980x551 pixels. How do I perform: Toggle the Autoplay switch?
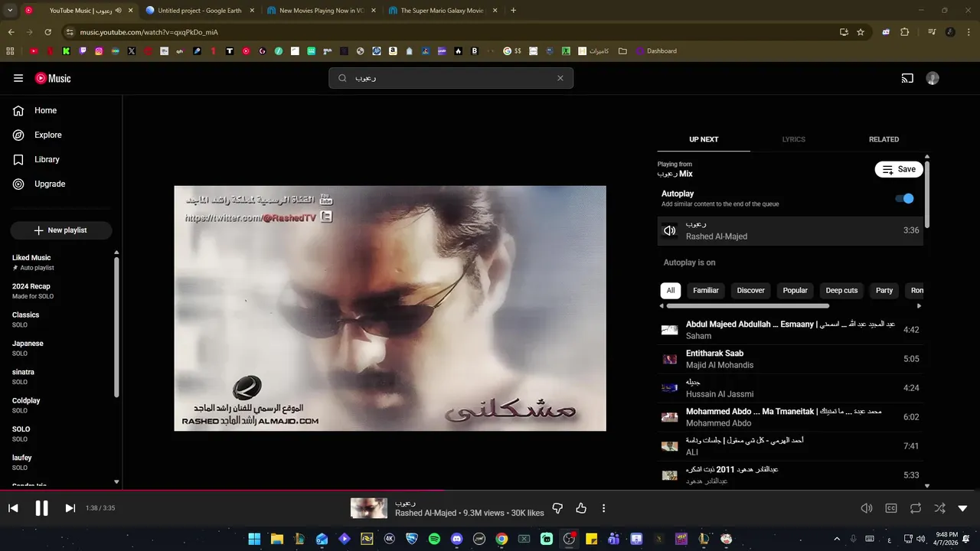tap(904, 198)
